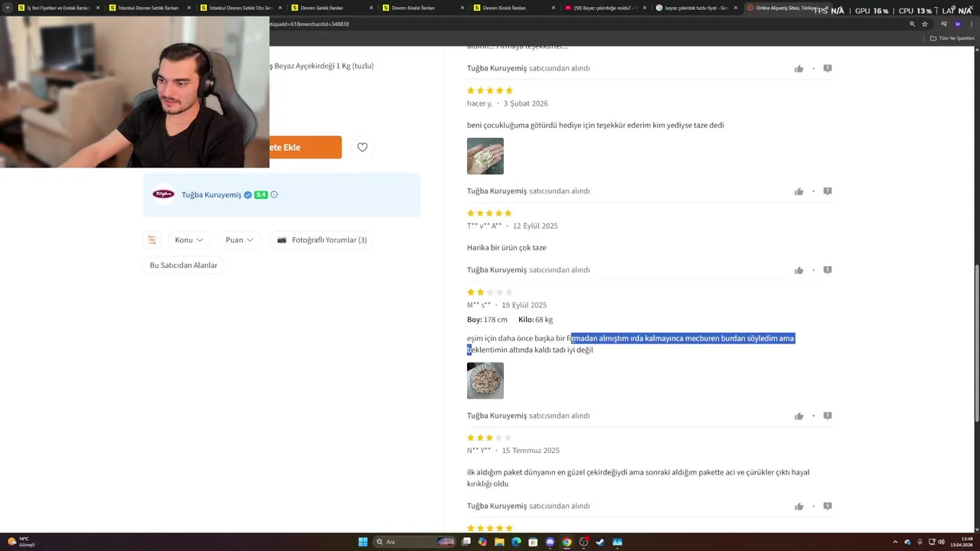
Task: Click the Windows taskbar search box
Action: [x=414, y=542]
